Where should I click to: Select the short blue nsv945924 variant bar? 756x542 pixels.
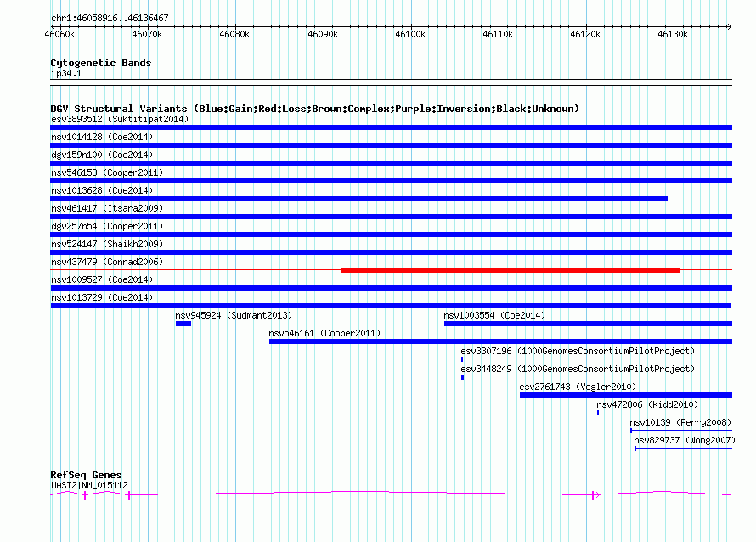point(183,324)
